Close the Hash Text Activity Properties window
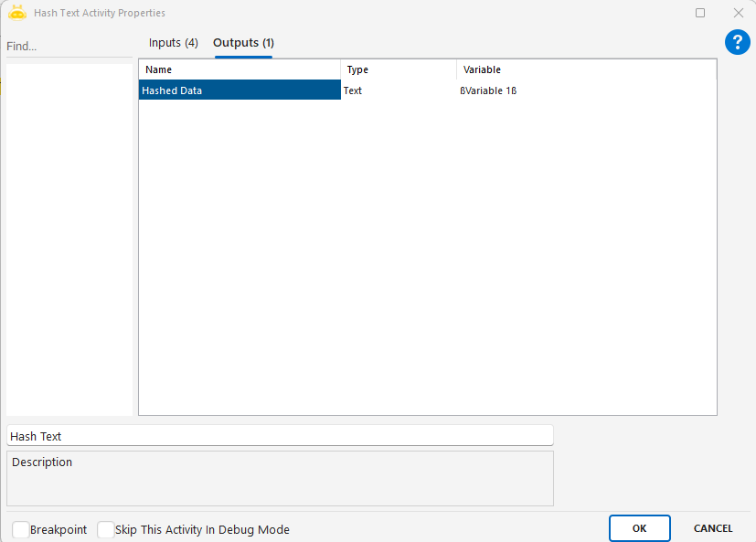 point(738,13)
